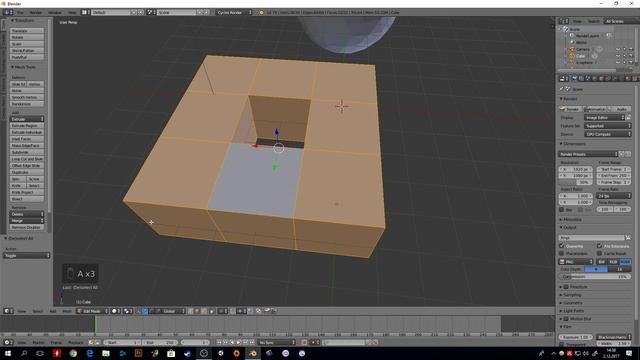Click the Cube object icon in outliner
The image size is (640, 360).
click(x=572, y=56)
